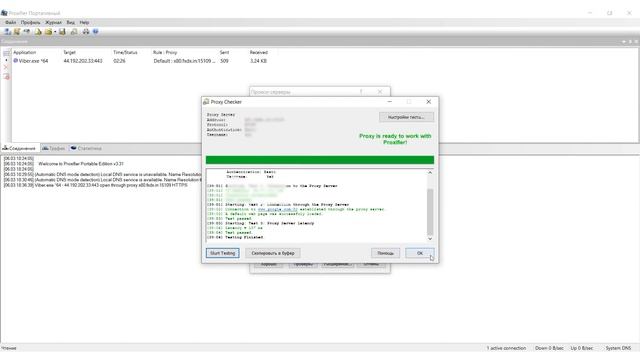Click the test log scrollbar down arrow

click(430, 238)
